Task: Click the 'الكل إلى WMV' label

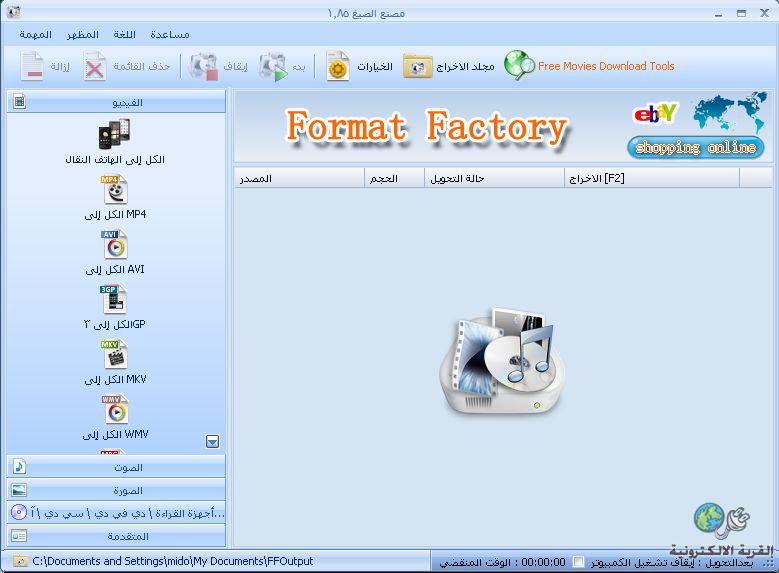Action: click(115, 434)
